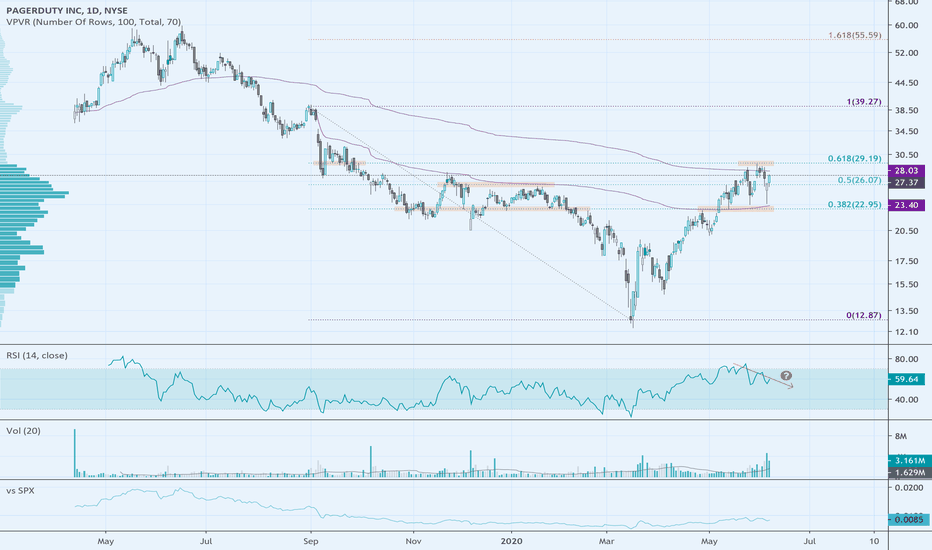
Task: Click the 44.50 price scale label
Action: (x=906, y=83)
